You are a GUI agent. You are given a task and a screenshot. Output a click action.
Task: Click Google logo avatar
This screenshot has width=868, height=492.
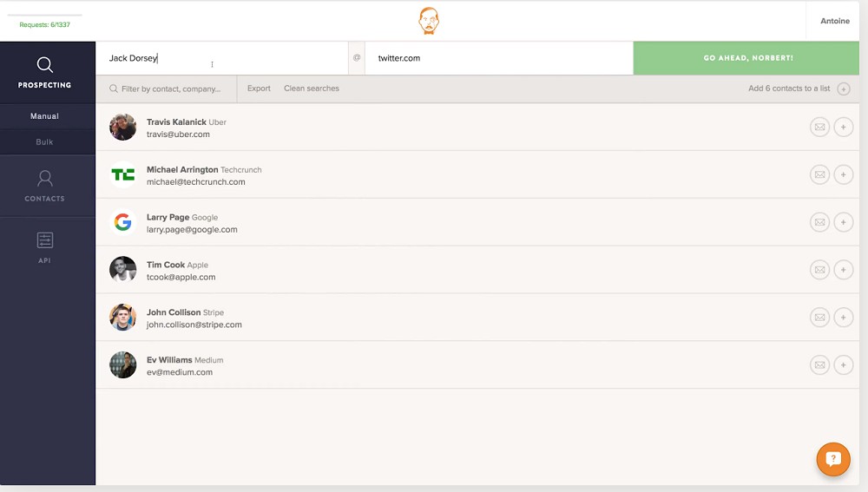click(x=123, y=222)
